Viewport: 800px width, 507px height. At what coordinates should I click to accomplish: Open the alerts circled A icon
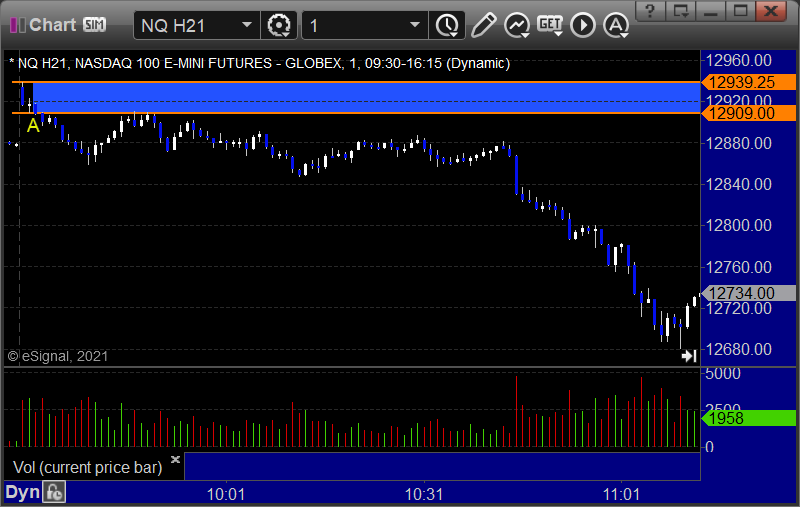(x=616, y=25)
